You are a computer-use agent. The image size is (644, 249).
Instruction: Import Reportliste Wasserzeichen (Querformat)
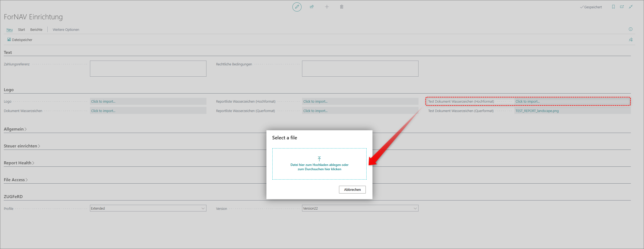point(360,111)
